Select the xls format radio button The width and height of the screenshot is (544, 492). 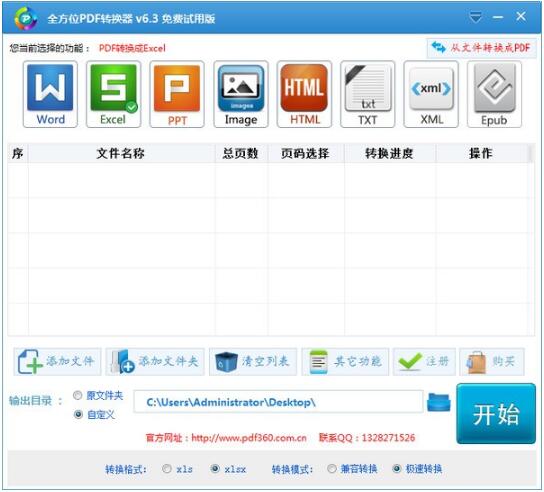tap(167, 469)
